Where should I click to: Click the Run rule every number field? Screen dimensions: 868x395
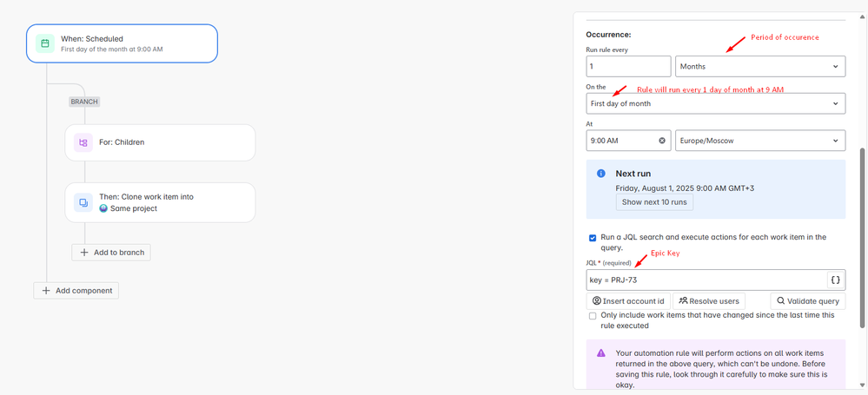pyautogui.click(x=629, y=66)
